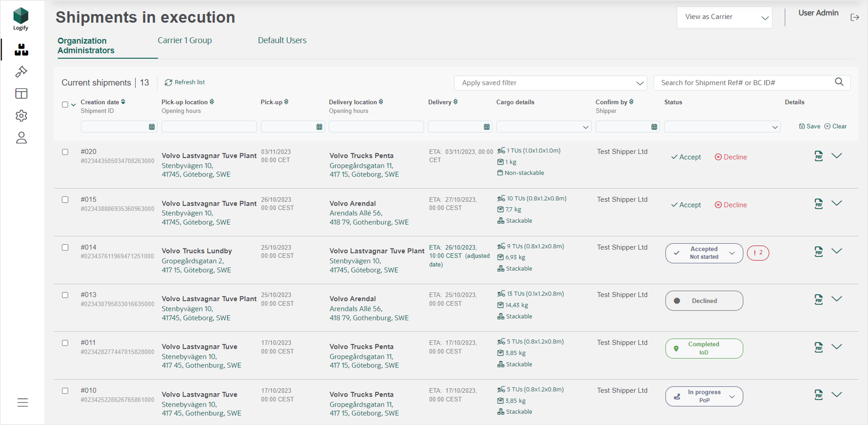
Task: Open the Cargo details filter dropdown
Action: tap(544, 127)
